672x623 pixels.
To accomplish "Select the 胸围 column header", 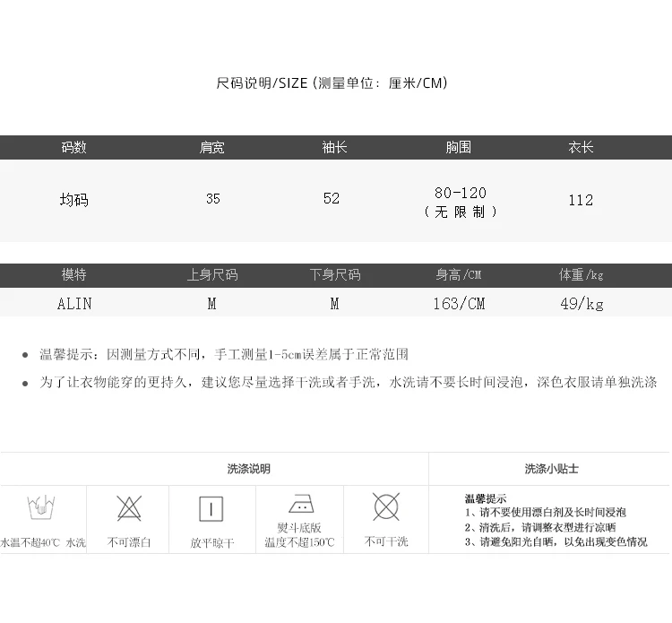I will pos(458,148).
